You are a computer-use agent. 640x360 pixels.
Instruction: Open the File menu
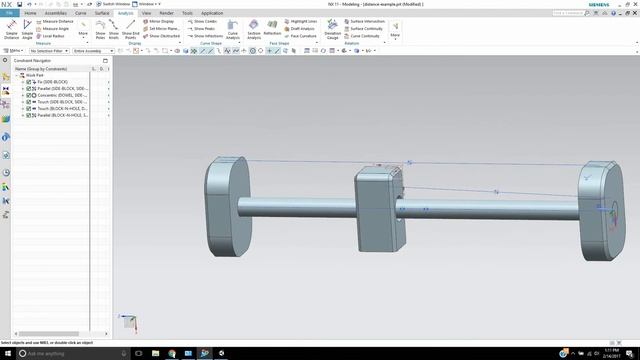(9, 13)
